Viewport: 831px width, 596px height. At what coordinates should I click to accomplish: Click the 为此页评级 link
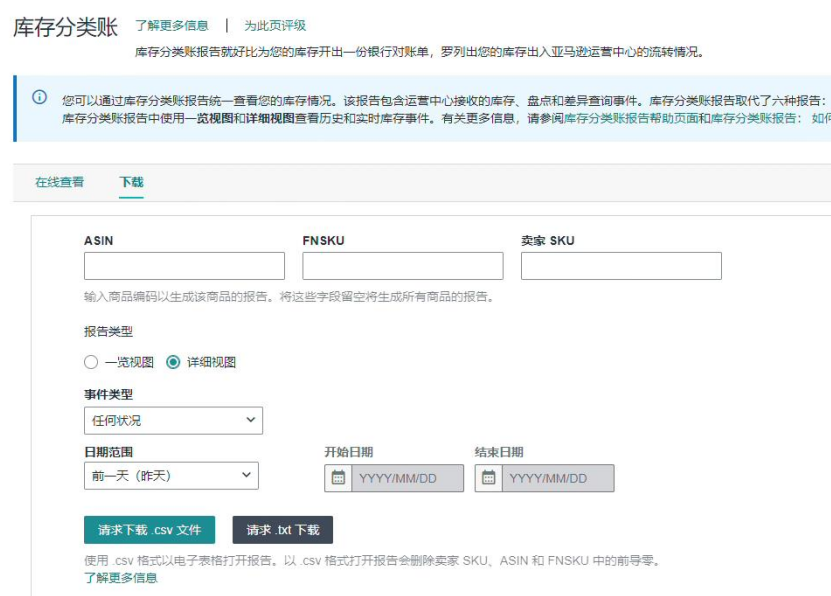pos(275,25)
